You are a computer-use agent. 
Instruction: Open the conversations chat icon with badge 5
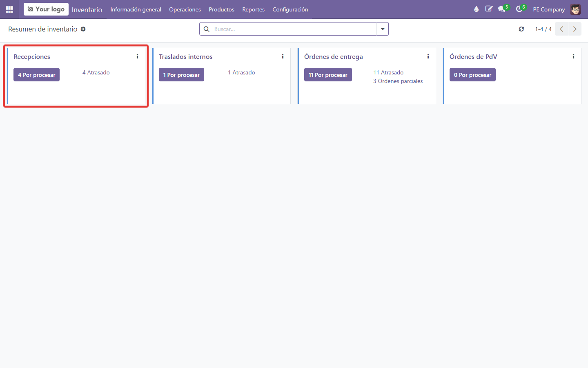[x=502, y=9]
